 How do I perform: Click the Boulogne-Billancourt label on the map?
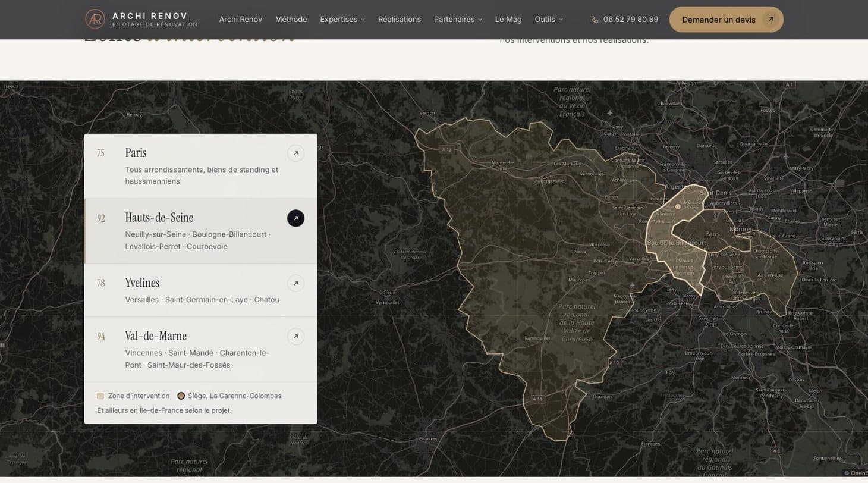click(677, 243)
